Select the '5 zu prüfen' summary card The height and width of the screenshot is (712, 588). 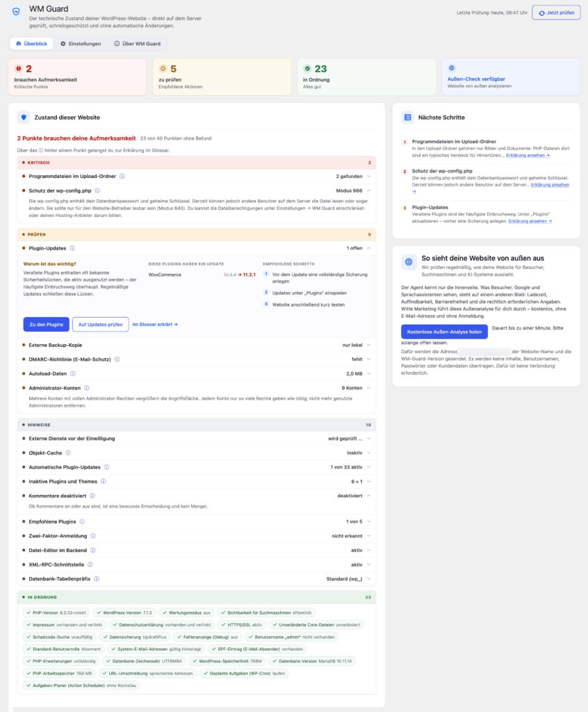[x=222, y=76]
